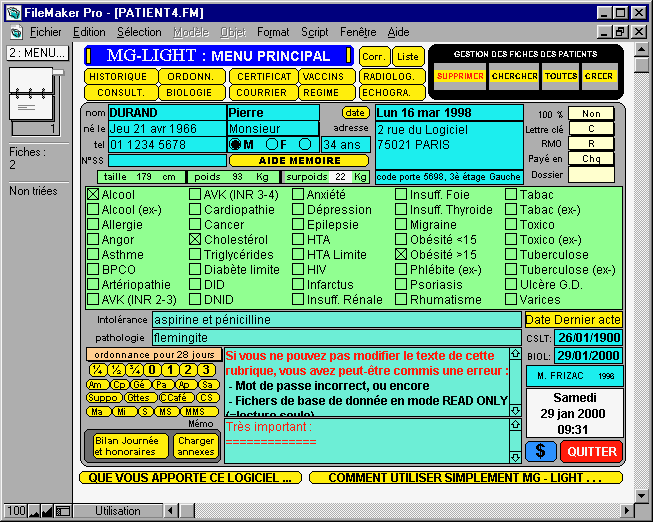
Task: Click the window vertical scrollbar thumb
Action: pos(641,65)
